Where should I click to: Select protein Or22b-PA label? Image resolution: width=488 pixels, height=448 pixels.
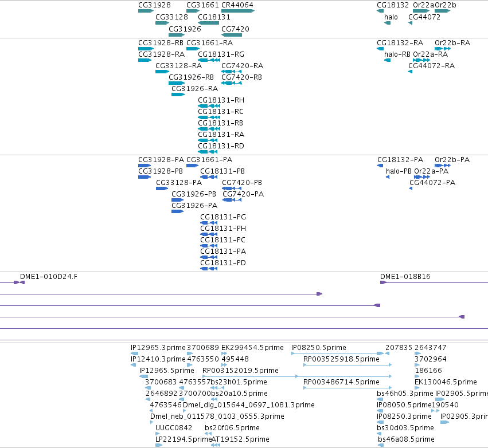[452, 159]
